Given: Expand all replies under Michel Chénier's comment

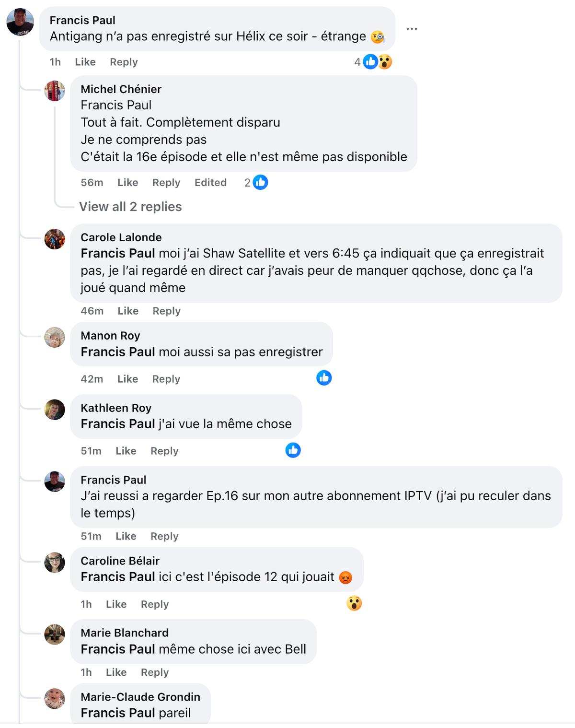Looking at the screenshot, I should tap(130, 207).
